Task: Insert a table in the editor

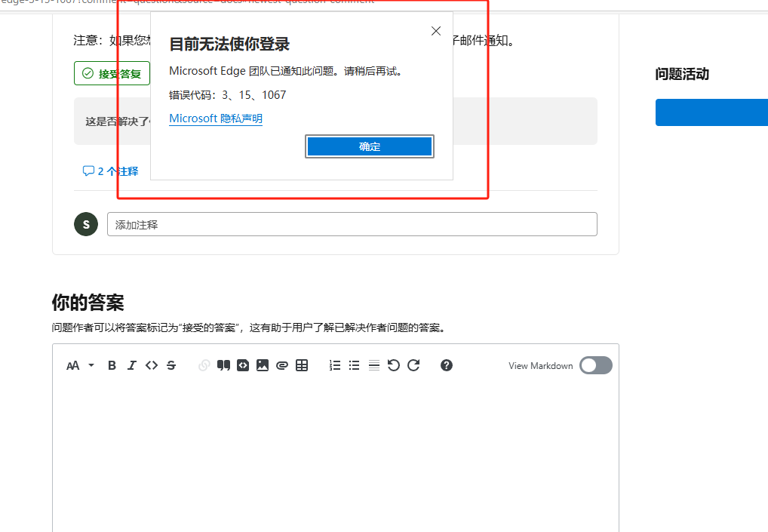Action: pyautogui.click(x=302, y=365)
